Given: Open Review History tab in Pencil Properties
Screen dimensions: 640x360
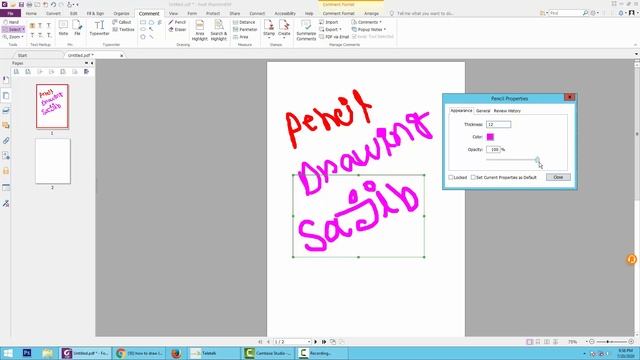Looking at the screenshot, I should (507, 111).
